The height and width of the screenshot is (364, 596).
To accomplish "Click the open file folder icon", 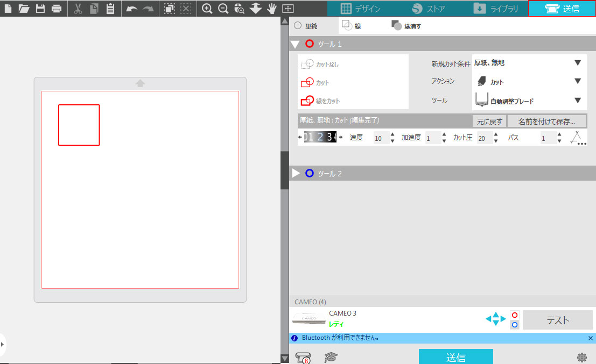I will (24, 9).
